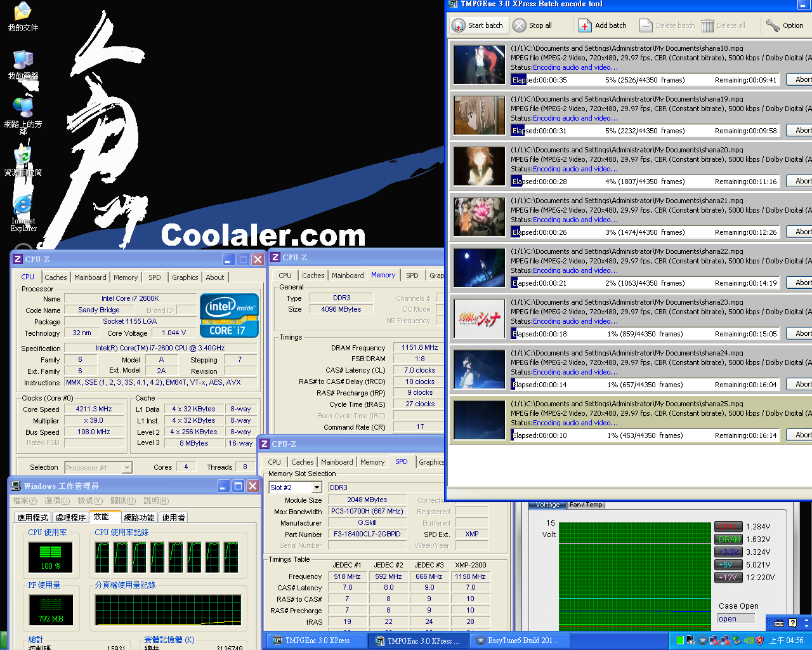Click the language bar help question-mark icon
812x650 pixels.
point(792,623)
